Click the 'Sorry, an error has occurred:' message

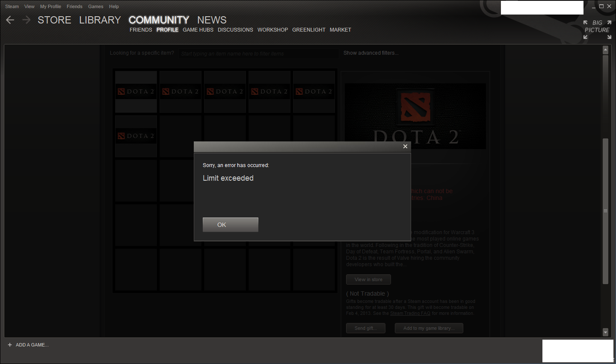[236, 165]
